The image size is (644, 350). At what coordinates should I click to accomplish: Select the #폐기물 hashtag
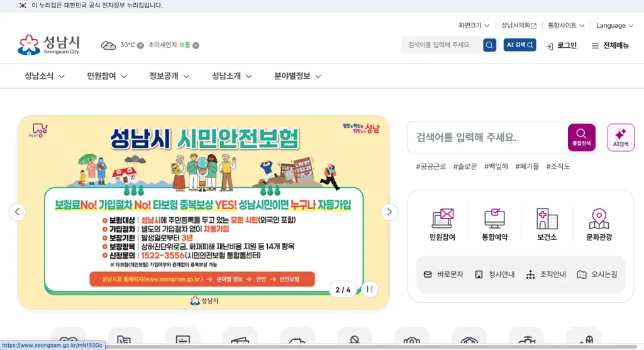[x=527, y=167]
